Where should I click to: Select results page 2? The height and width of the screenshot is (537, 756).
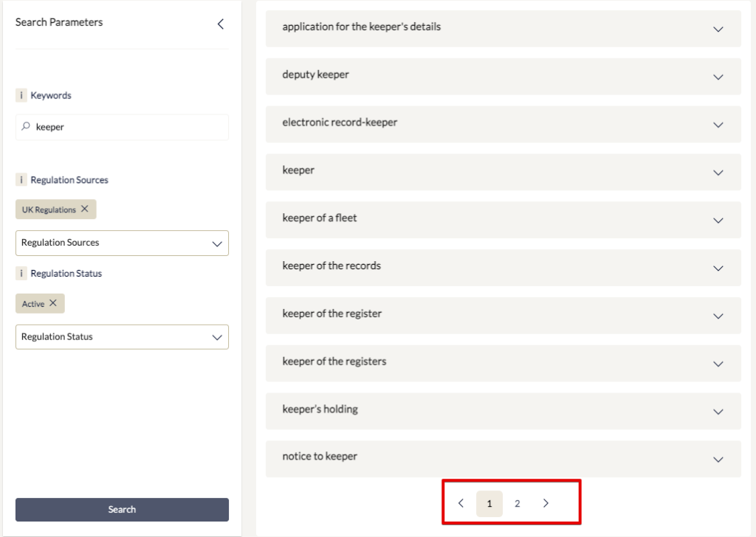coord(518,504)
